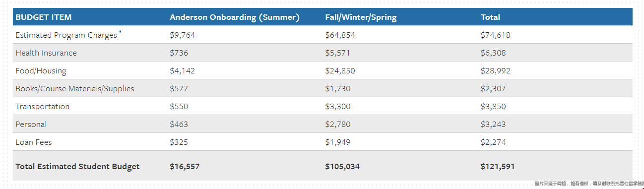Select the Anderson Onboarding (Summer) header
This screenshot has height=189, width=644.
click(235, 17)
